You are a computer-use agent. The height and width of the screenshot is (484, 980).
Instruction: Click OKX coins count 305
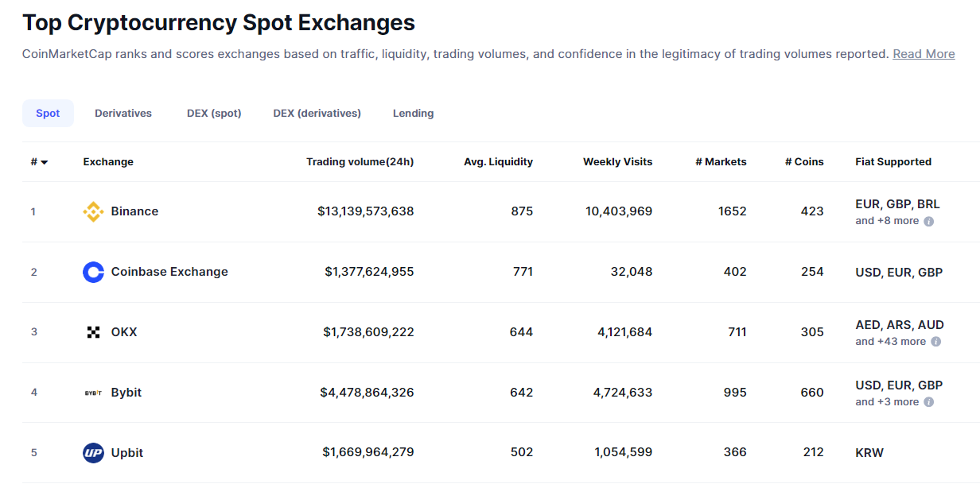(x=812, y=332)
